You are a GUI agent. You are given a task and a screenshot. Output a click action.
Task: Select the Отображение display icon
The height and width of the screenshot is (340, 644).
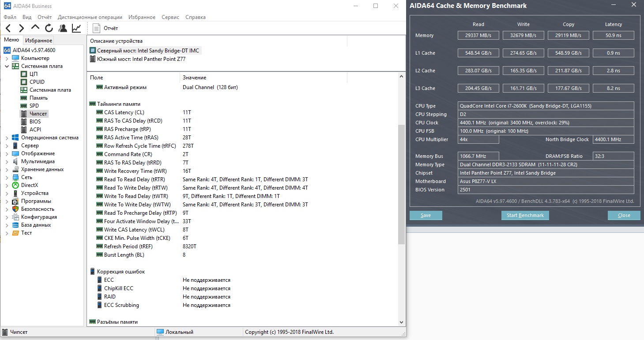click(15, 153)
